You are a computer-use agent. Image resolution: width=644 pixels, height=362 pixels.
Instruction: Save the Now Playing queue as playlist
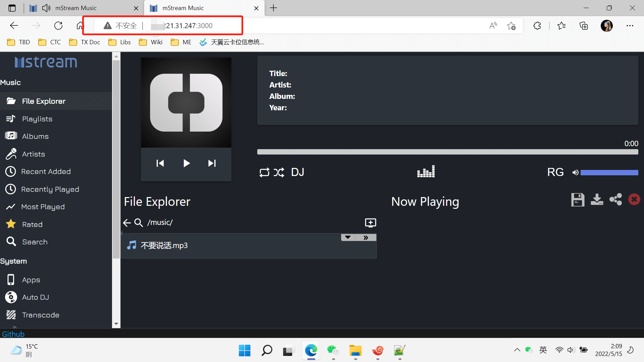coord(578,200)
